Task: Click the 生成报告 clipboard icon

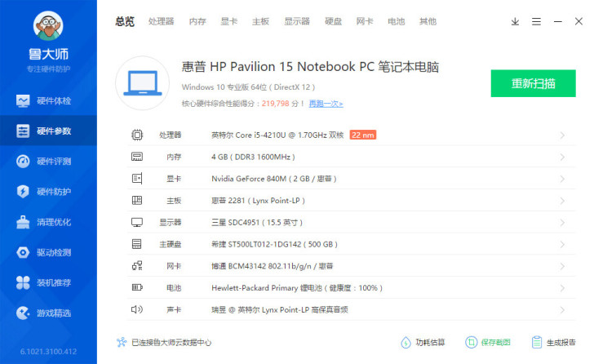Action: [536, 343]
